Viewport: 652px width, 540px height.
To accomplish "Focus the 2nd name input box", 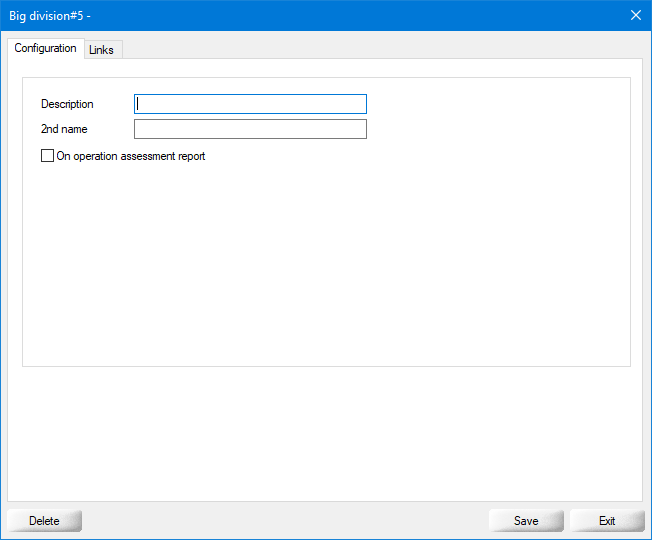I will pyautogui.click(x=250, y=129).
